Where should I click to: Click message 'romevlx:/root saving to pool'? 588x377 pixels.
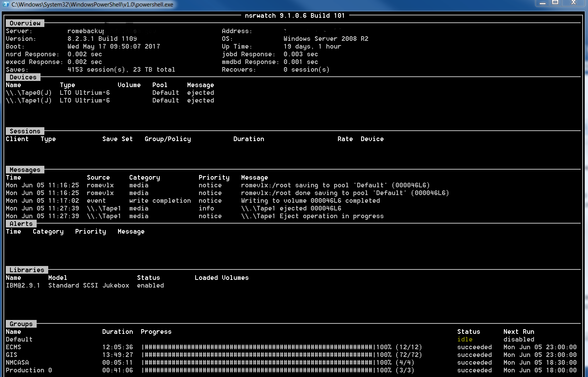(336, 185)
